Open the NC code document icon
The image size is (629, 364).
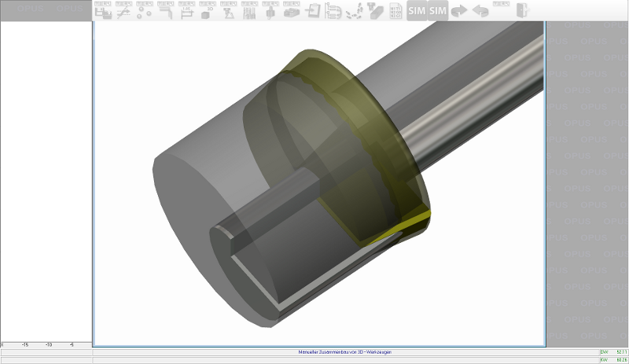(396, 11)
